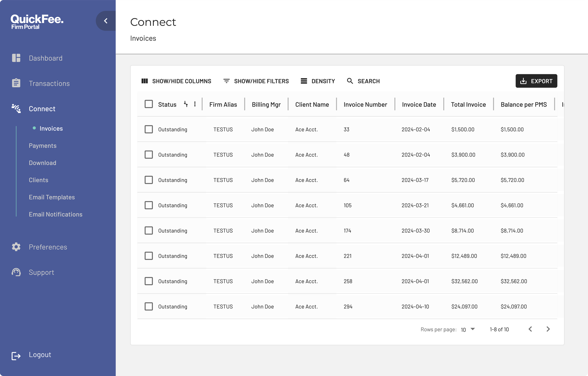Click the Export button
The image size is (588, 376).
pyautogui.click(x=536, y=81)
